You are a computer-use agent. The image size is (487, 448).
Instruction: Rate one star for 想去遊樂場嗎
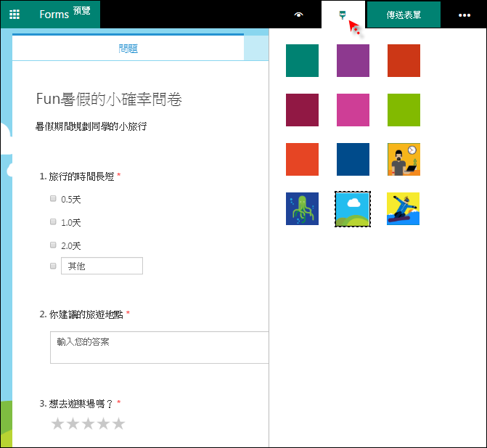tap(58, 424)
